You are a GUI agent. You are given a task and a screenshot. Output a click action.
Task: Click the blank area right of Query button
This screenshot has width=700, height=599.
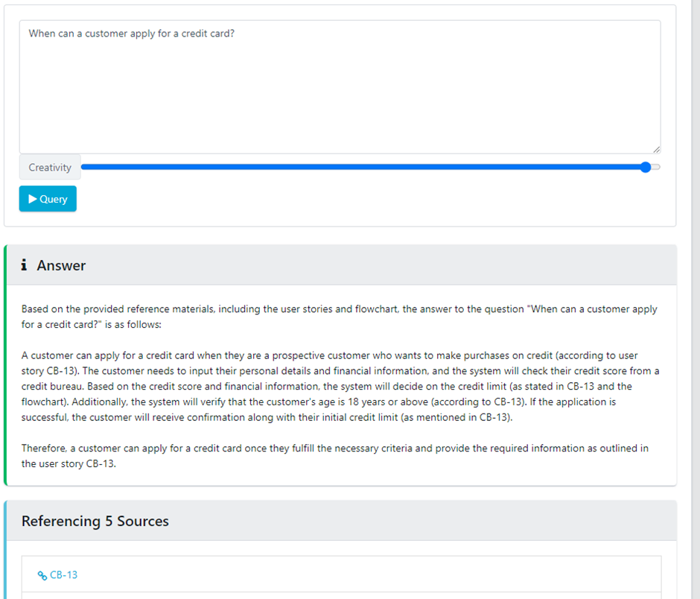pyautogui.click(x=372, y=200)
